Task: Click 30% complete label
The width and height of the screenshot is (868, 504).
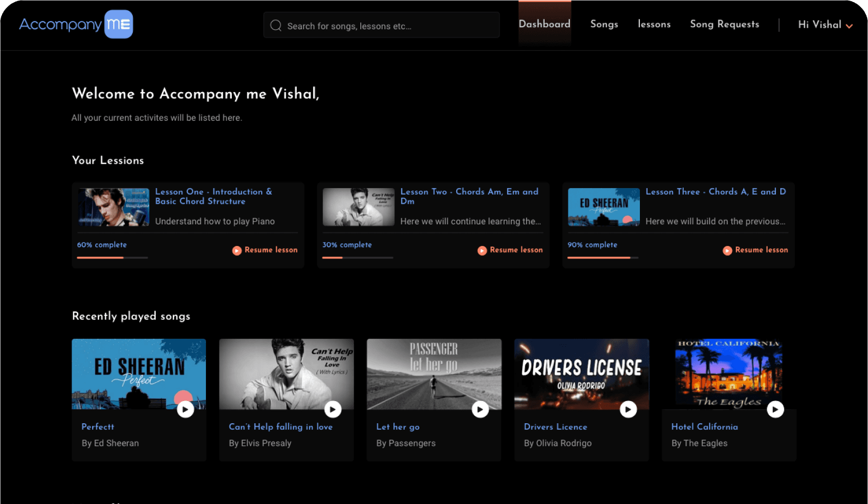Action: [x=347, y=245]
